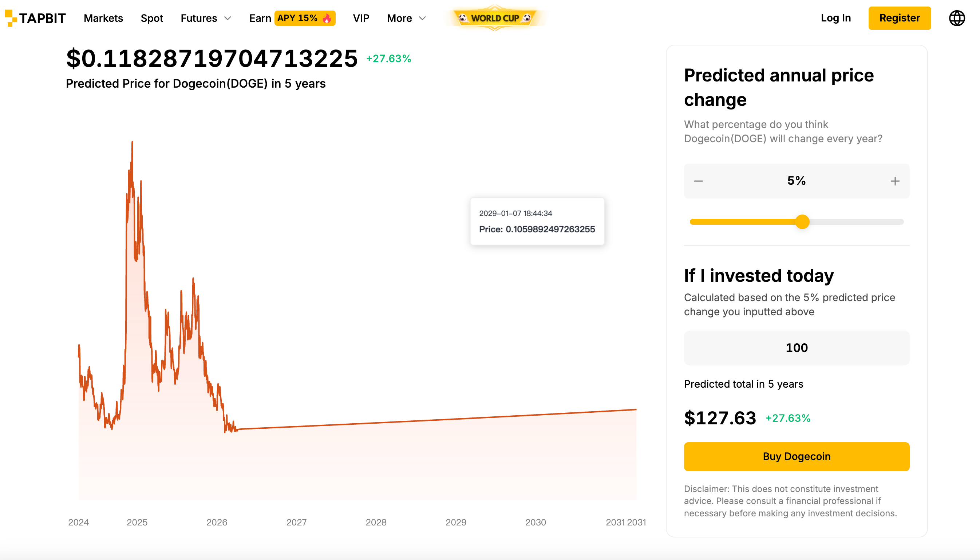Click the 2029 label on chart axis
This screenshot has width=980, height=560.
click(x=456, y=522)
